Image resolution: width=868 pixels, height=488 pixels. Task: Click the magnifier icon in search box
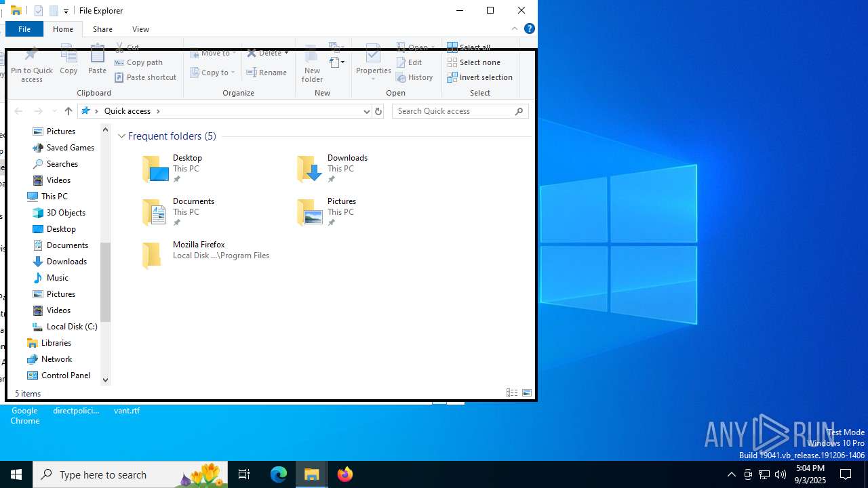pos(519,111)
